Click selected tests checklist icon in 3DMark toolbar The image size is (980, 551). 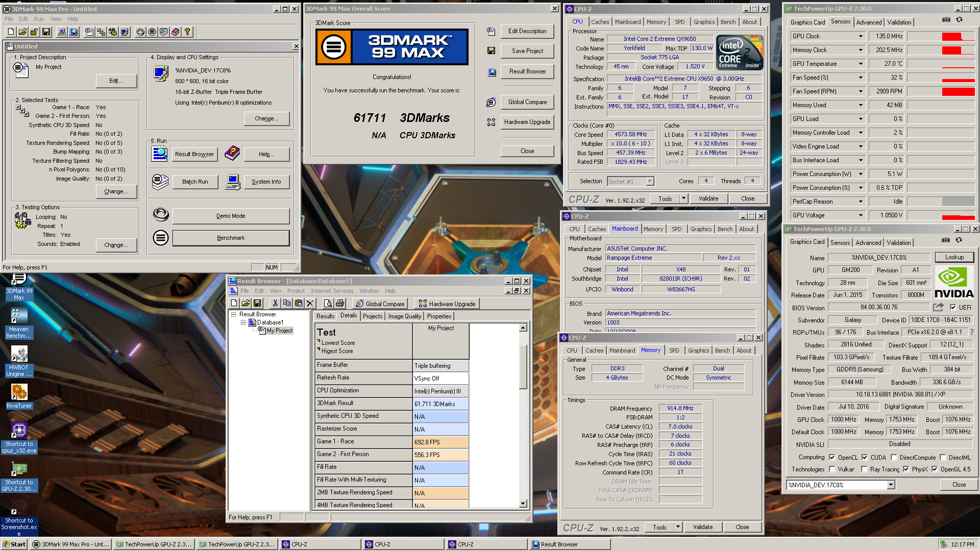coord(101,32)
